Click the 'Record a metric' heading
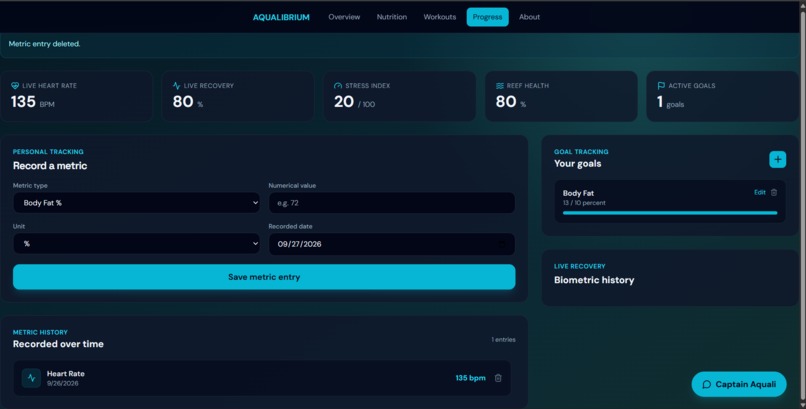Viewport: 806px width, 409px height. point(50,165)
